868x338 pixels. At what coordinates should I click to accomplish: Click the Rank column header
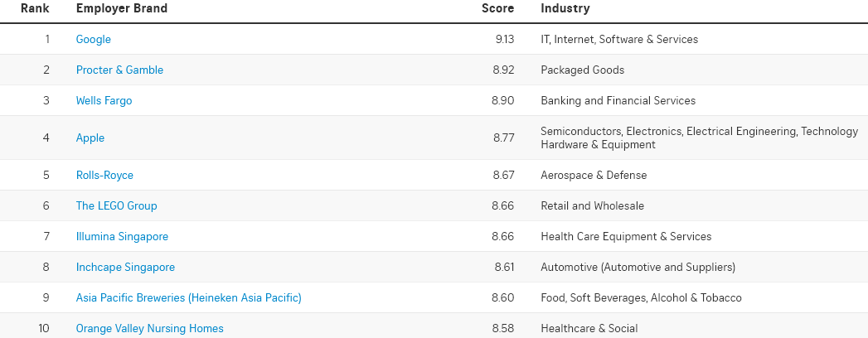(x=36, y=8)
